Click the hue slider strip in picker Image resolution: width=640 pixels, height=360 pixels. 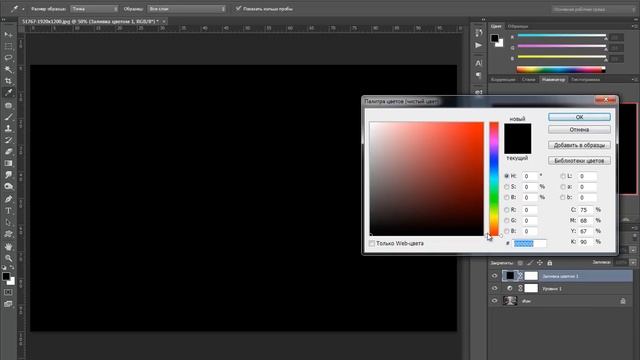tap(494, 179)
